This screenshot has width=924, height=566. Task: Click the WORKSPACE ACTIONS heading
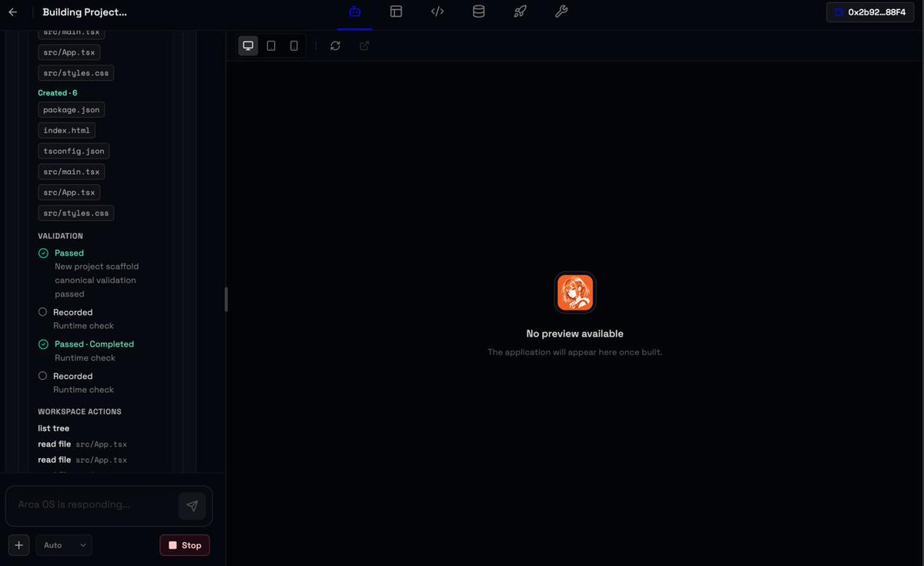tap(79, 411)
